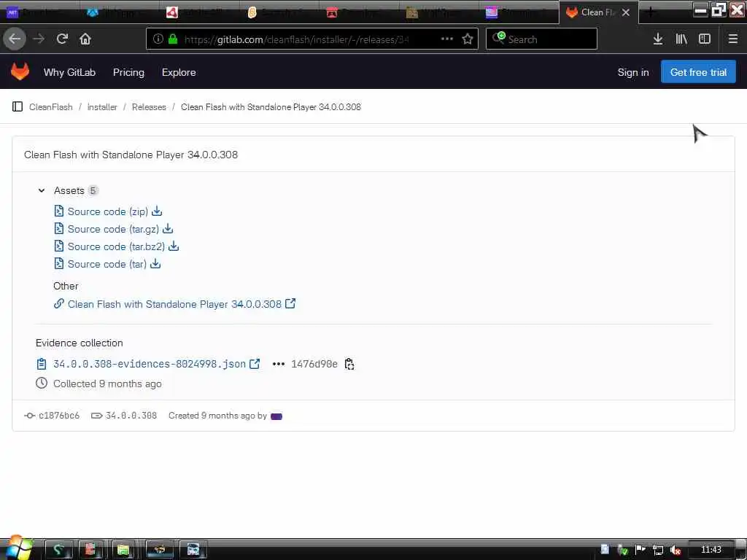Open Source code (zip) link
747x560 pixels.
[x=108, y=211]
